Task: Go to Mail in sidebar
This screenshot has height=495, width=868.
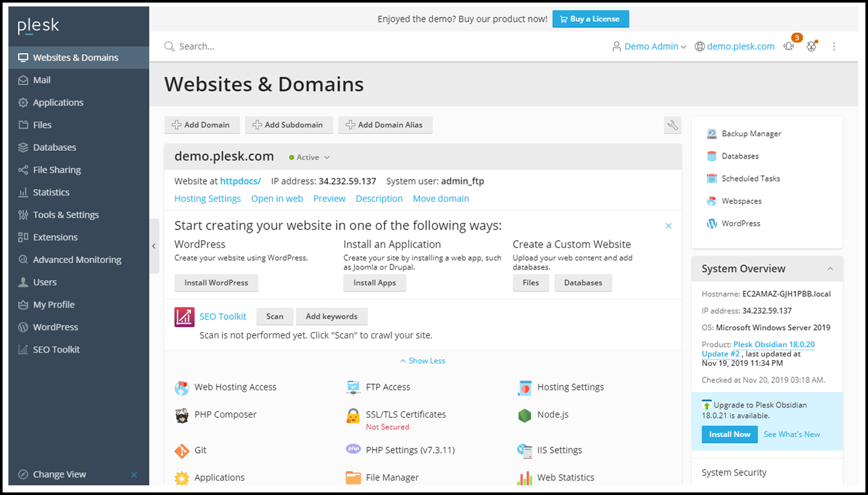Action: 79,80
